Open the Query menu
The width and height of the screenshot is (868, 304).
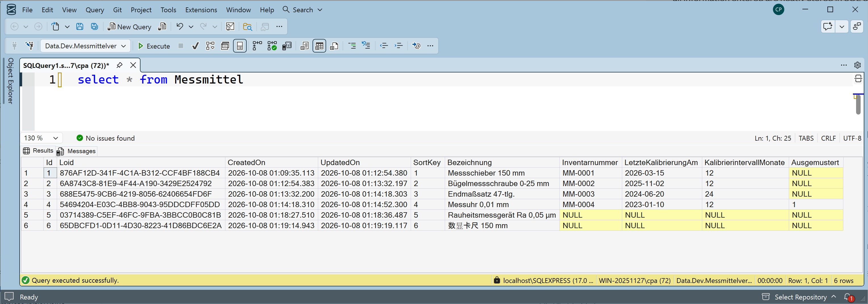point(95,10)
